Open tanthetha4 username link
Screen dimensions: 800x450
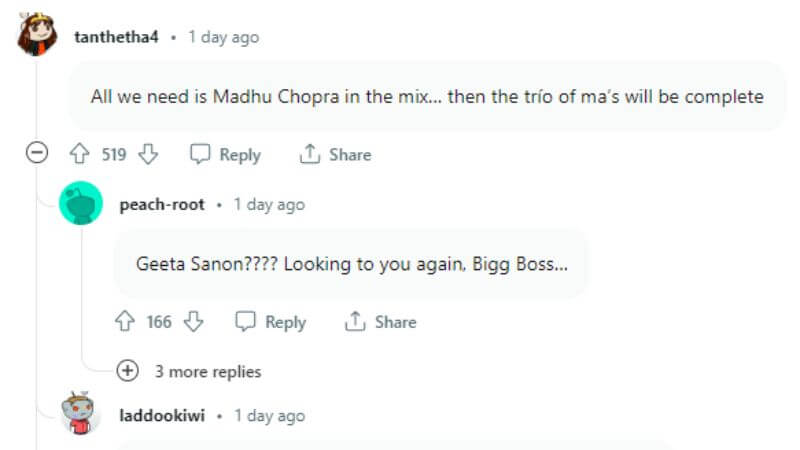point(116,37)
